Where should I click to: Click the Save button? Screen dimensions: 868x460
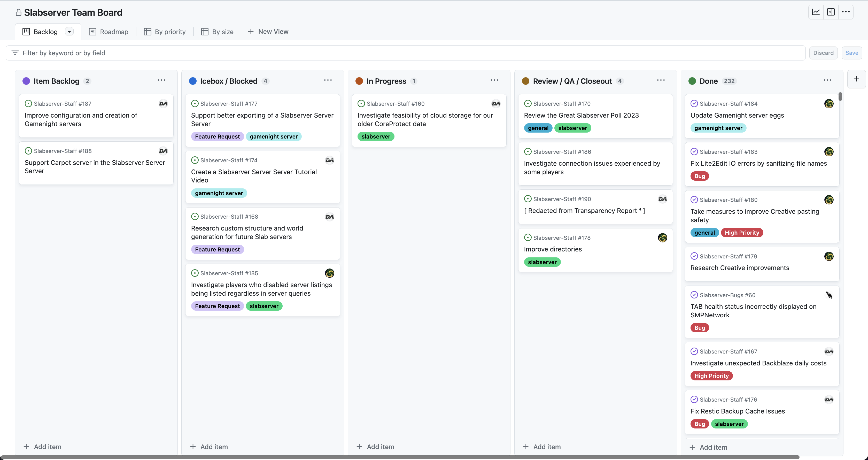tap(851, 53)
